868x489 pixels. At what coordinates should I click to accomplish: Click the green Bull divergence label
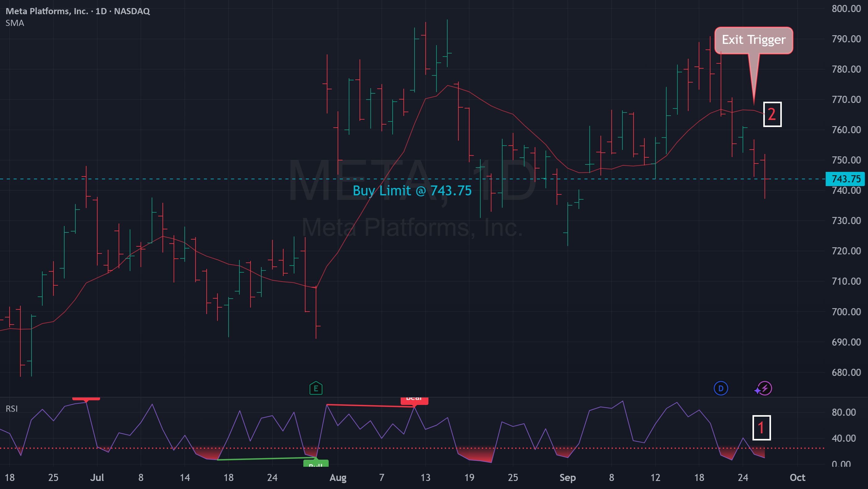point(316,463)
